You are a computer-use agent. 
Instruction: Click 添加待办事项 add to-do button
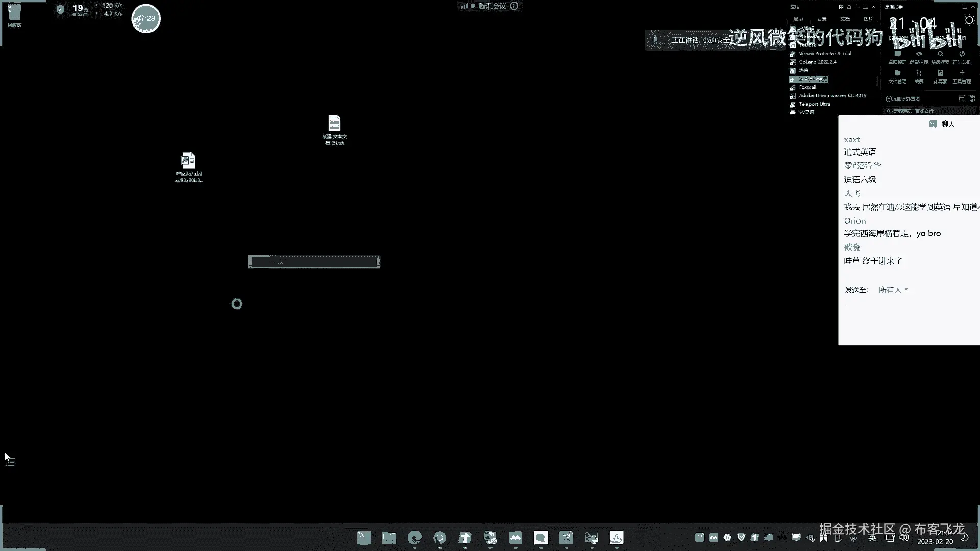pos(903,99)
